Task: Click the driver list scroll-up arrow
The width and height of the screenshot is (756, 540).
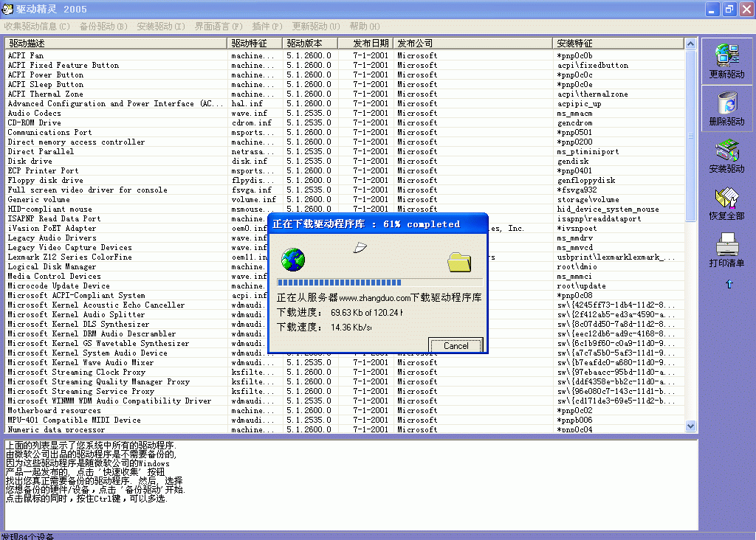Action: (x=690, y=44)
